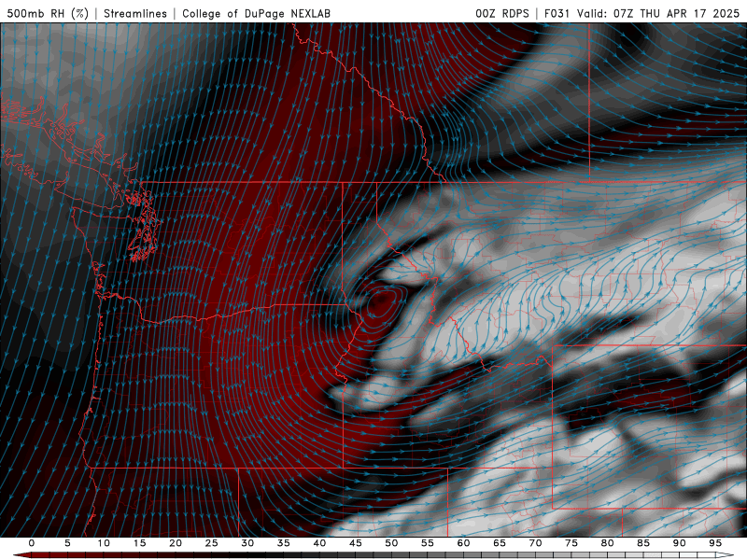The width and height of the screenshot is (747, 560).
Task: Click the '0' label on color scale
Action: tap(32, 543)
